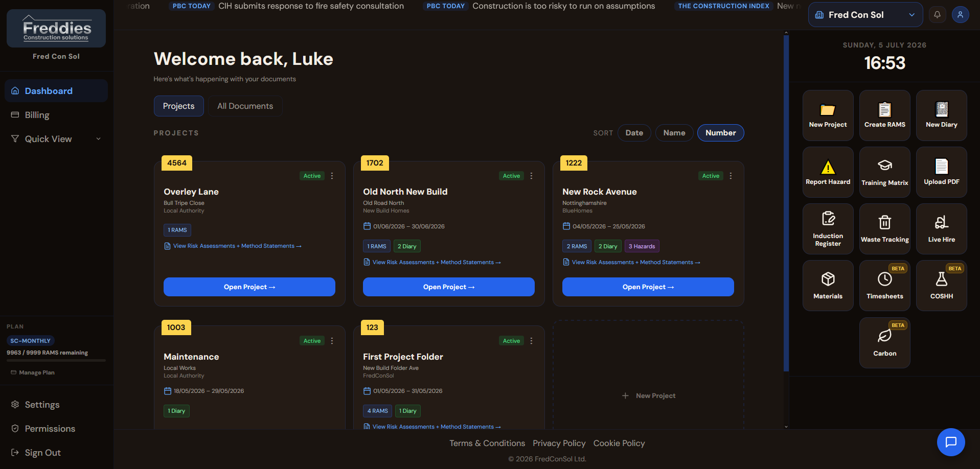Screen dimensions: 980x469
Task: Click 4 RAMS badge on First Project Folder
Action: pos(377,411)
